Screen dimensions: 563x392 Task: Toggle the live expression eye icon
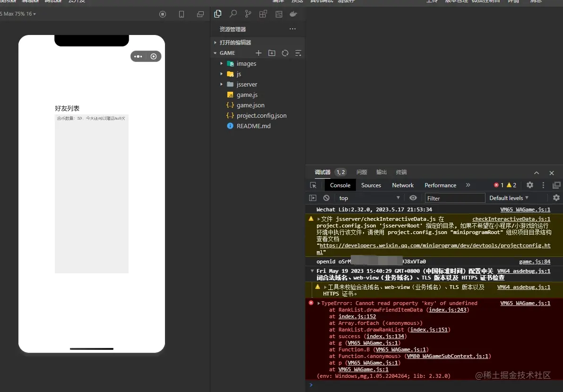click(x=413, y=198)
